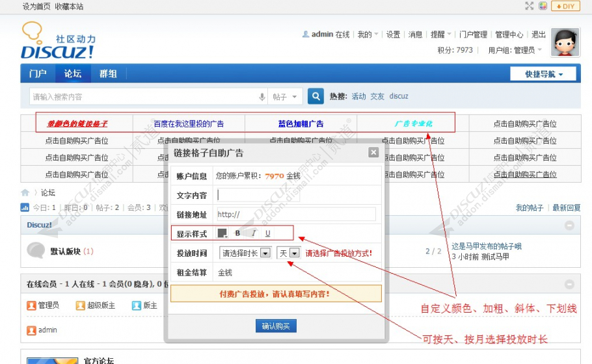Click the Discuz! logo

57,41
